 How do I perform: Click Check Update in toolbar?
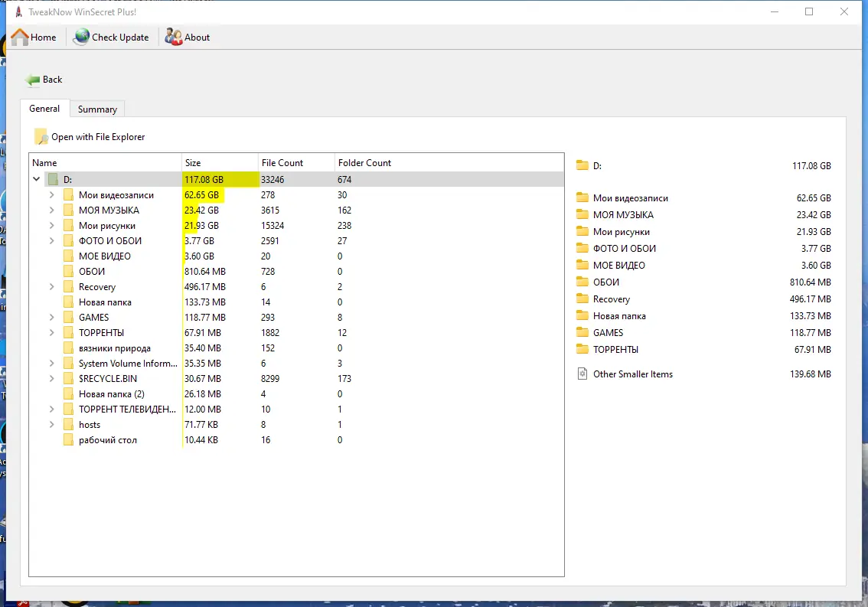click(x=111, y=37)
